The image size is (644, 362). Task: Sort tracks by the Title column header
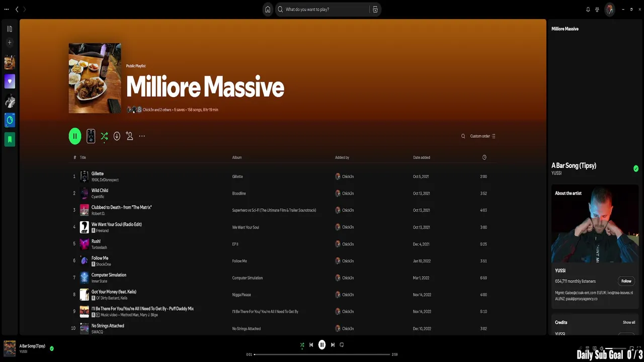(x=83, y=157)
